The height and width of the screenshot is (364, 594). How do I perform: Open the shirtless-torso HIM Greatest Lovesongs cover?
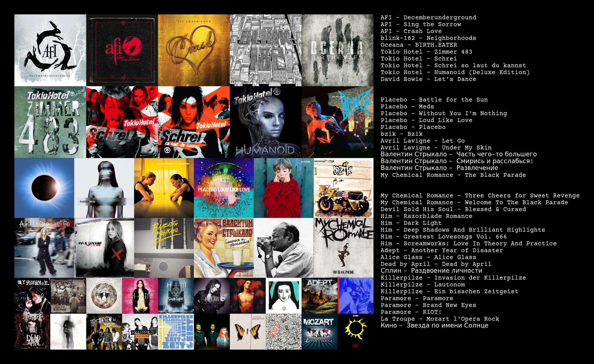tap(248, 296)
